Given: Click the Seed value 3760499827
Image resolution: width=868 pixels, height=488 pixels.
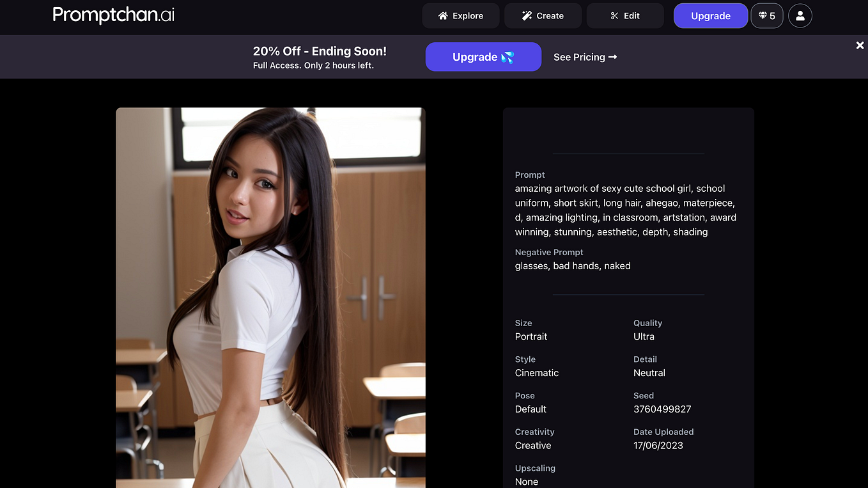Looking at the screenshot, I should (x=662, y=409).
